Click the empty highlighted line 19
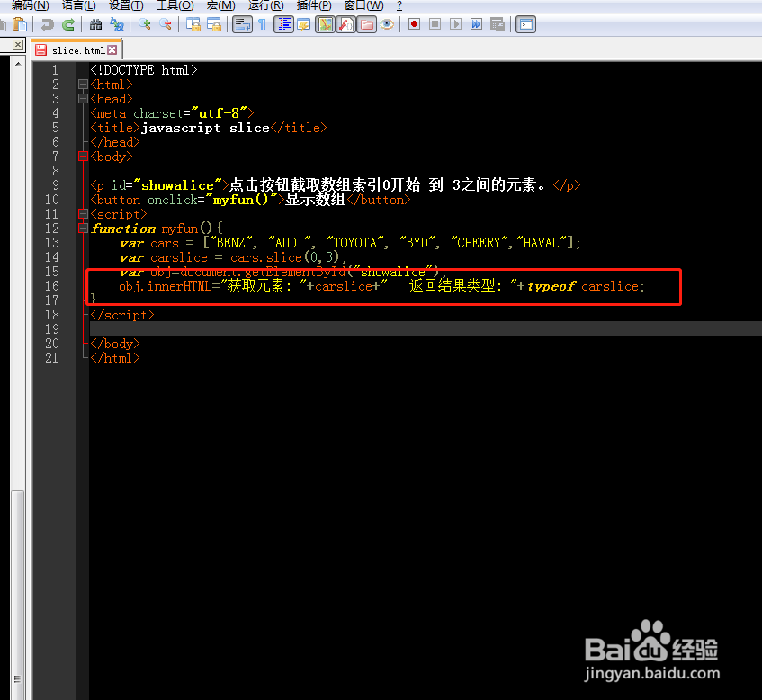 coord(426,328)
